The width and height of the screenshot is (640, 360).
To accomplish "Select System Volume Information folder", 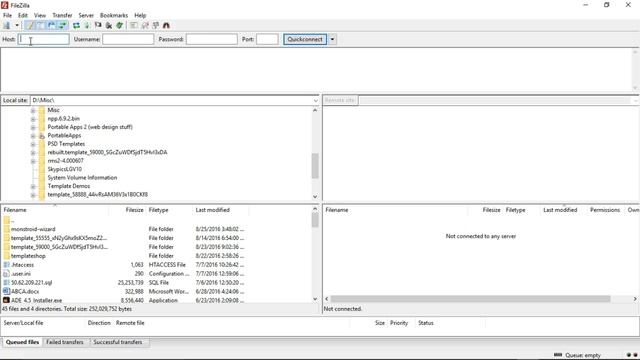I will (82, 178).
